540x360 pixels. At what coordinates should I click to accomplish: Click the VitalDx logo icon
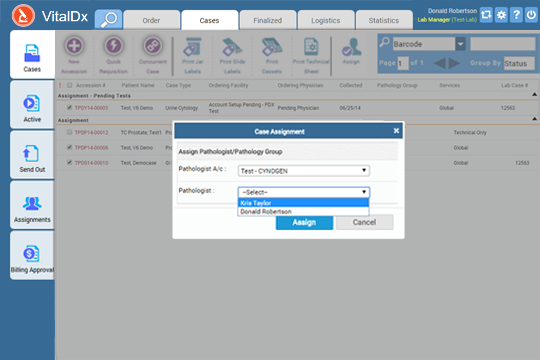(23, 16)
